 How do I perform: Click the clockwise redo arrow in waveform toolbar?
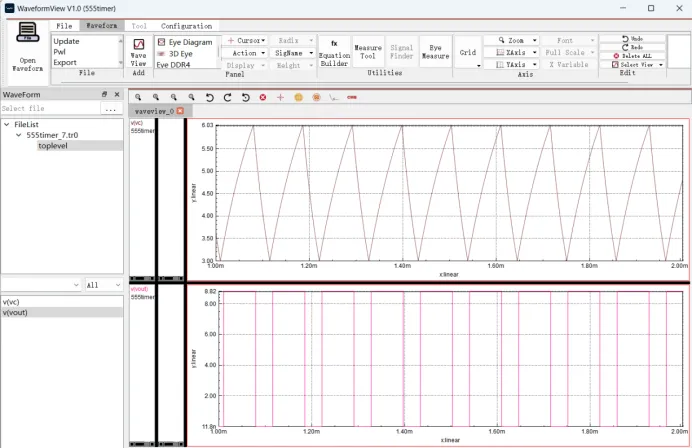pos(228,97)
